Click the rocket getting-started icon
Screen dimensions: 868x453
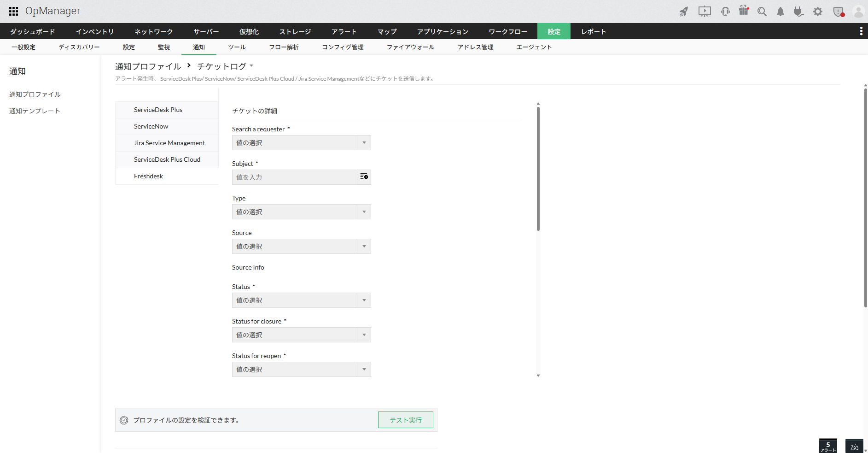(x=684, y=11)
